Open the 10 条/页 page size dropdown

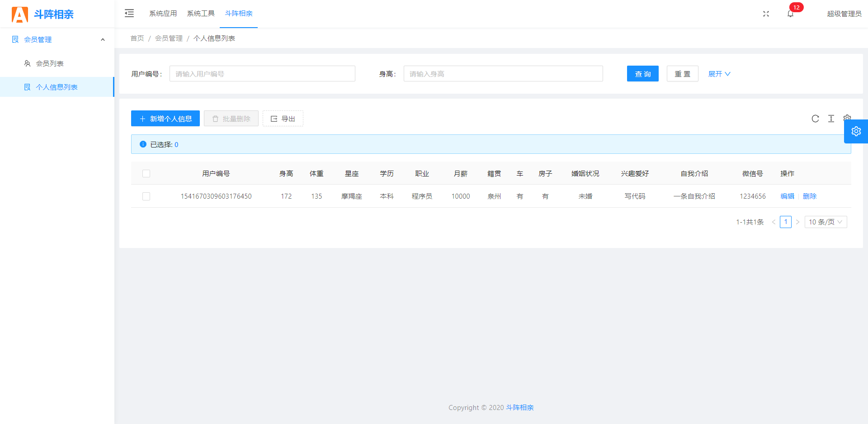[826, 222]
